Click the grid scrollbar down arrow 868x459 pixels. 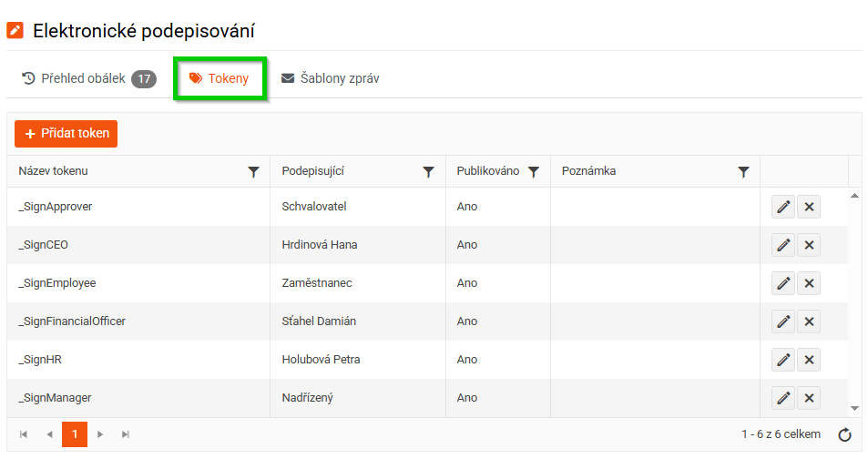point(854,409)
